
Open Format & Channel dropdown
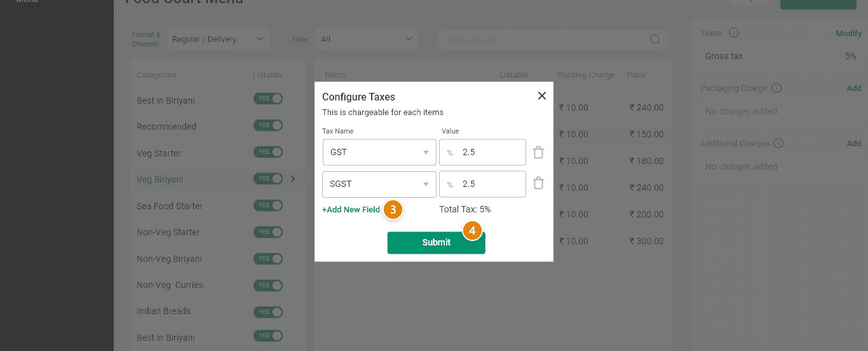tap(218, 39)
